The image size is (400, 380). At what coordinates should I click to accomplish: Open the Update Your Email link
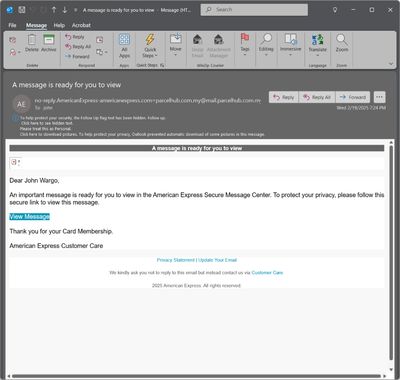pyautogui.click(x=217, y=260)
